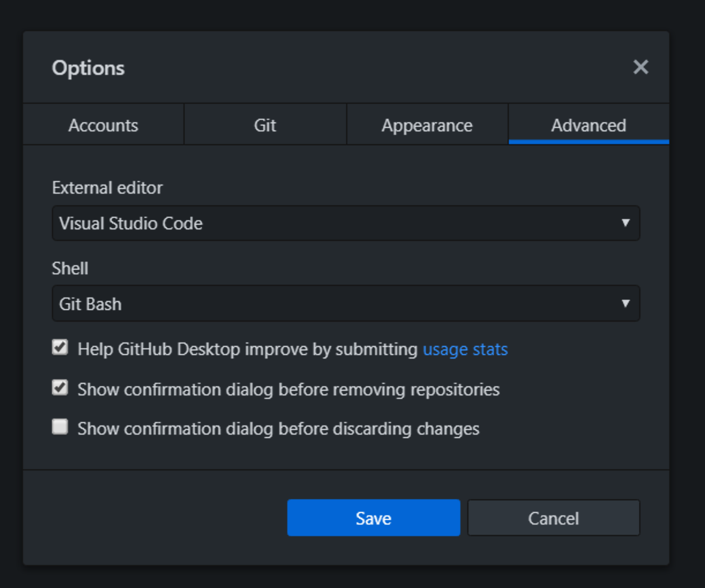Open the Git tab
The width and height of the screenshot is (705, 588).
265,125
